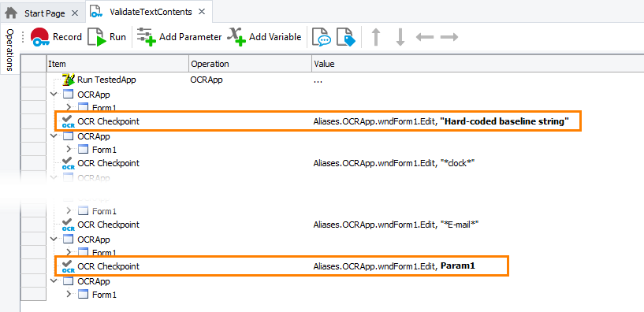Click the "Hard-coded baseline string" value cell
This screenshot has height=312, width=644.
(441, 121)
